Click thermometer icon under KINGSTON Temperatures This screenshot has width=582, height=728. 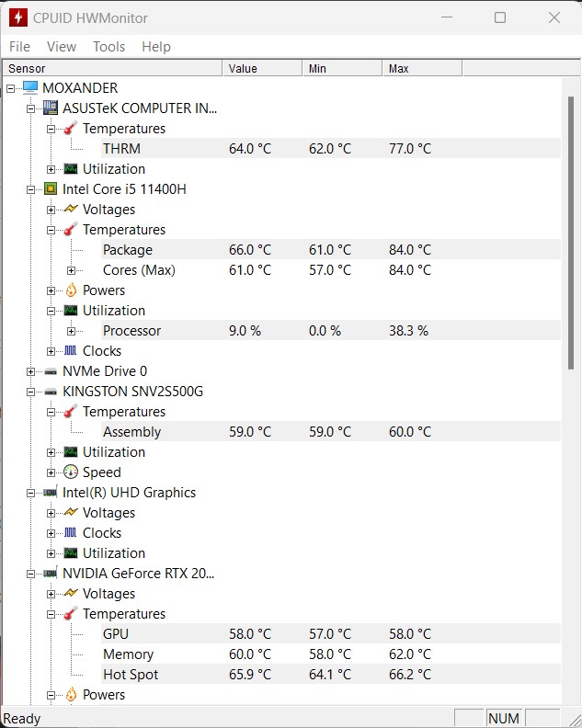coord(71,412)
